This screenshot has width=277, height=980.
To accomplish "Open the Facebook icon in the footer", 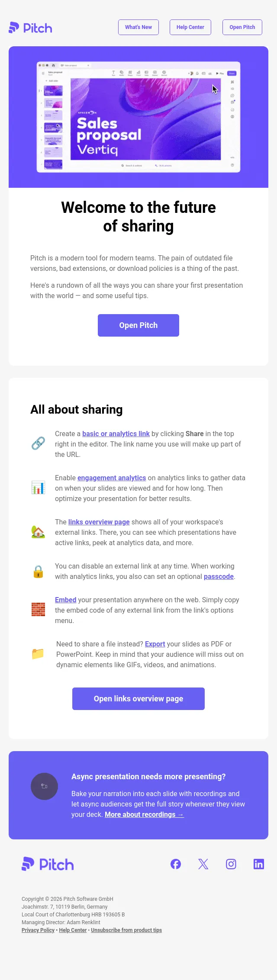I will pyautogui.click(x=176, y=864).
